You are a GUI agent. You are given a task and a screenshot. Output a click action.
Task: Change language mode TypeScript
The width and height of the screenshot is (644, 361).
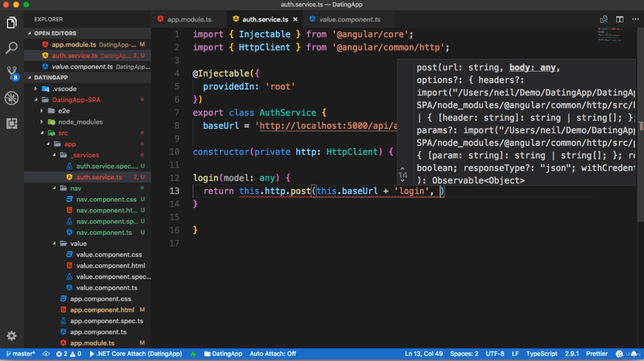pyautogui.click(x=542, y=354)
